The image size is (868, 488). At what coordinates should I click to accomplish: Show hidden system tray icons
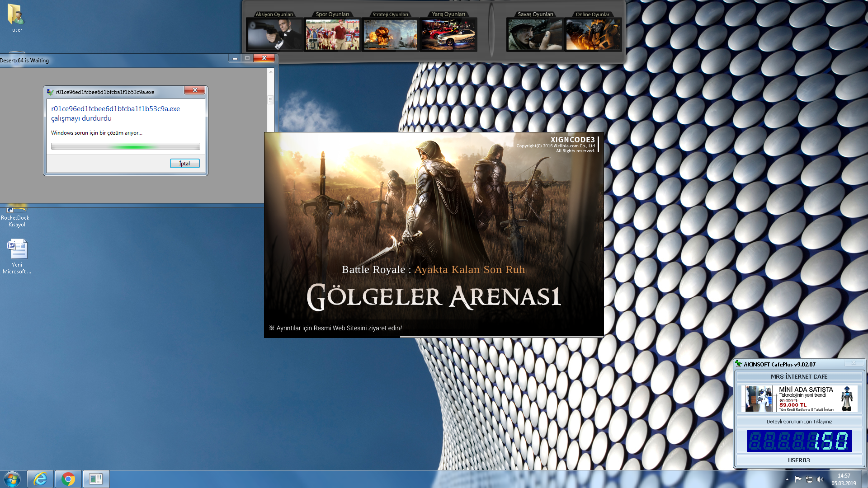[787, 479]
